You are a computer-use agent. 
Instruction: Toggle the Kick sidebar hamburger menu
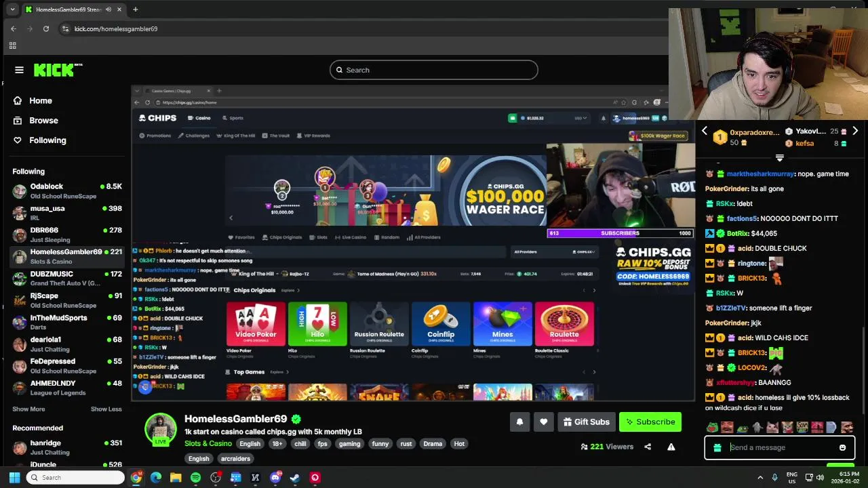coord(19,70)
